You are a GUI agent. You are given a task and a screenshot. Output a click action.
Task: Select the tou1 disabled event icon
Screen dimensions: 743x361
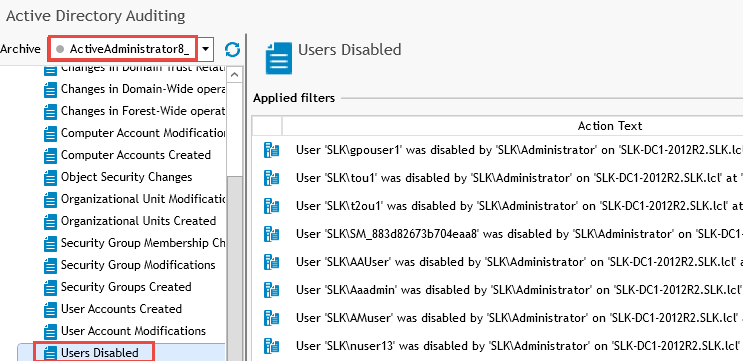(272, 178)
